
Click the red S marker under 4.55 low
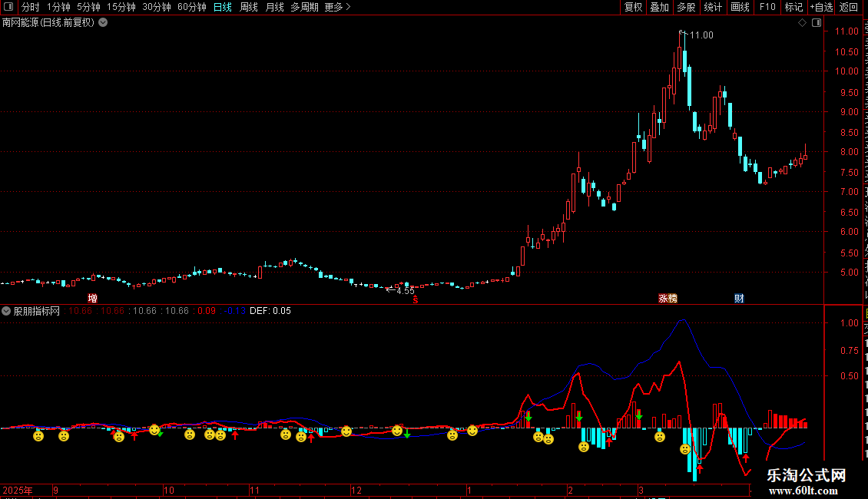pos(415,299)
